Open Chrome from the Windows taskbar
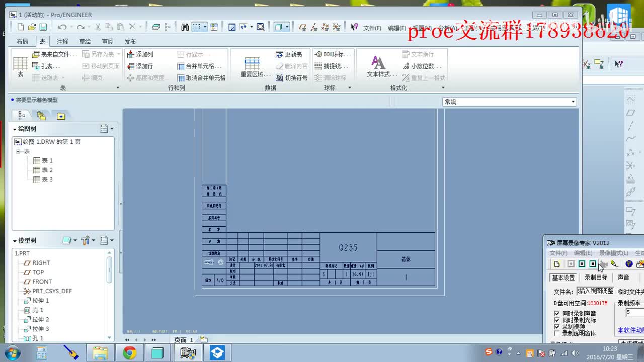 [129, 353]
